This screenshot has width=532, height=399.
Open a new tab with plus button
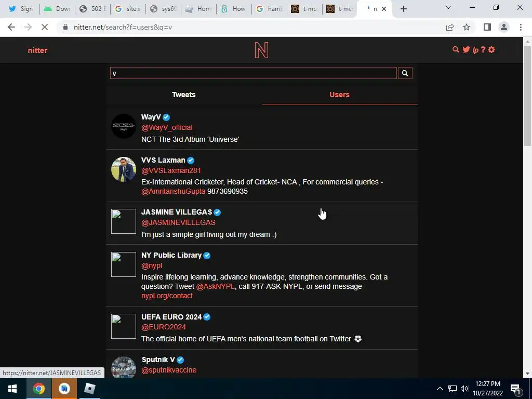[x=403, y=9]
